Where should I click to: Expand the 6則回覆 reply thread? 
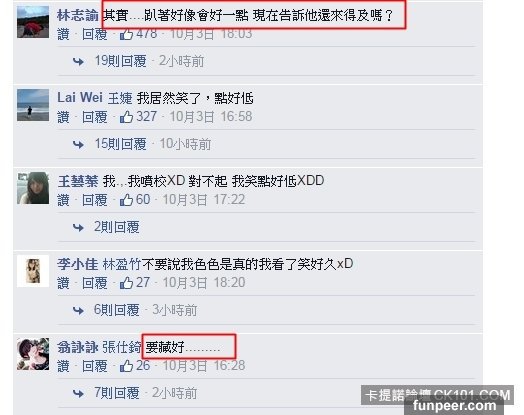click(x=116, y=310)
